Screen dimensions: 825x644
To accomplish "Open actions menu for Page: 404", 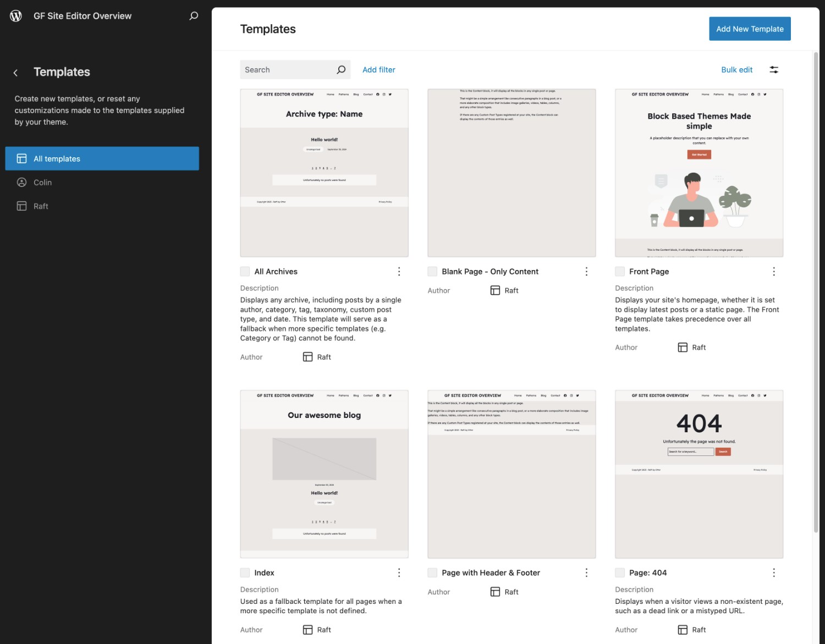I will 774,573.
